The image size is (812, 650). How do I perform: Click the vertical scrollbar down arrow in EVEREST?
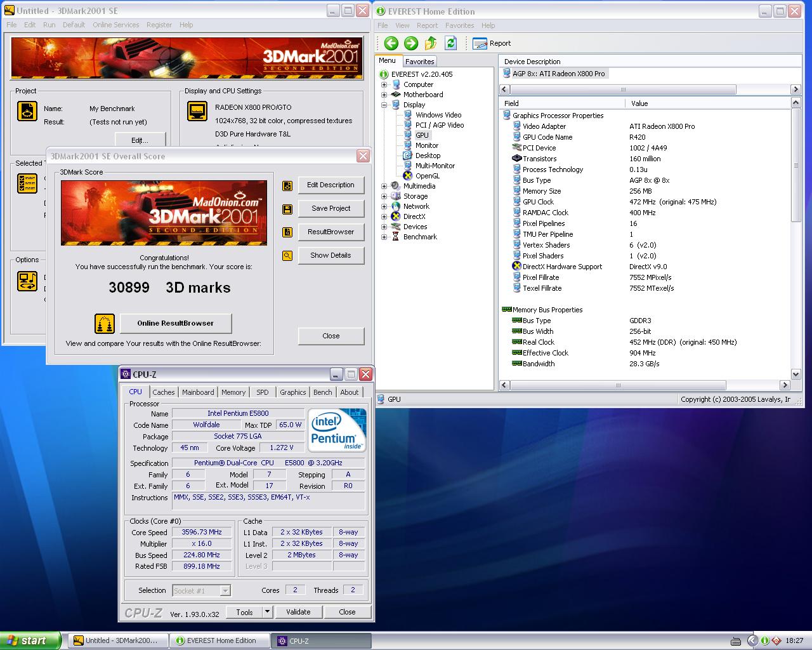point(796,375)
